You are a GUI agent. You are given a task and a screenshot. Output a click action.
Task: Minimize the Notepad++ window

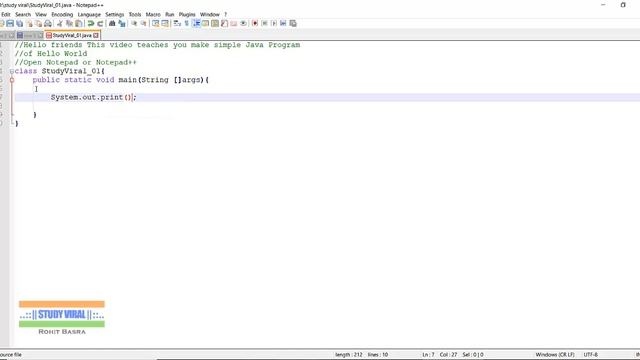tap(603, 5)
